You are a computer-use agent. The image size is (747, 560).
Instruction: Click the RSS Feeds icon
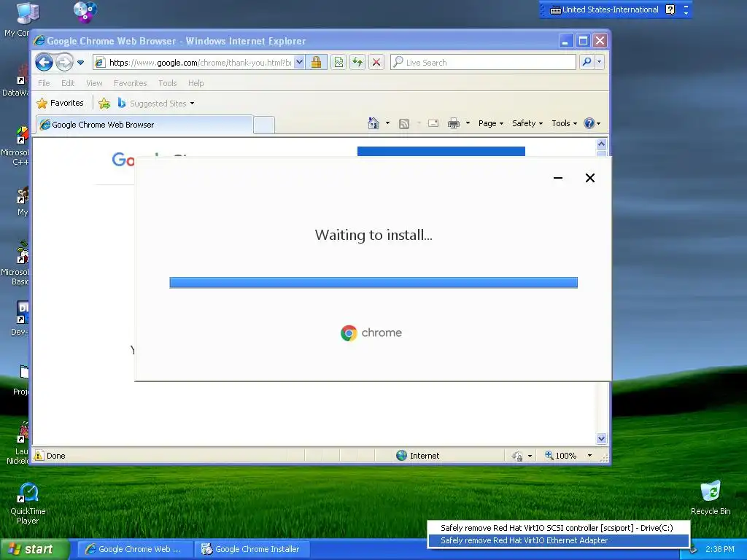[404, 124]
